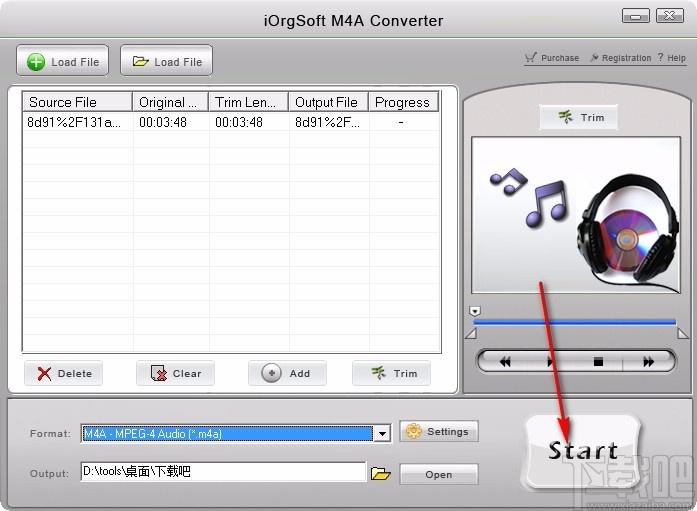
Task: Click the fast-forward playback button
Action: pos(649,362)
